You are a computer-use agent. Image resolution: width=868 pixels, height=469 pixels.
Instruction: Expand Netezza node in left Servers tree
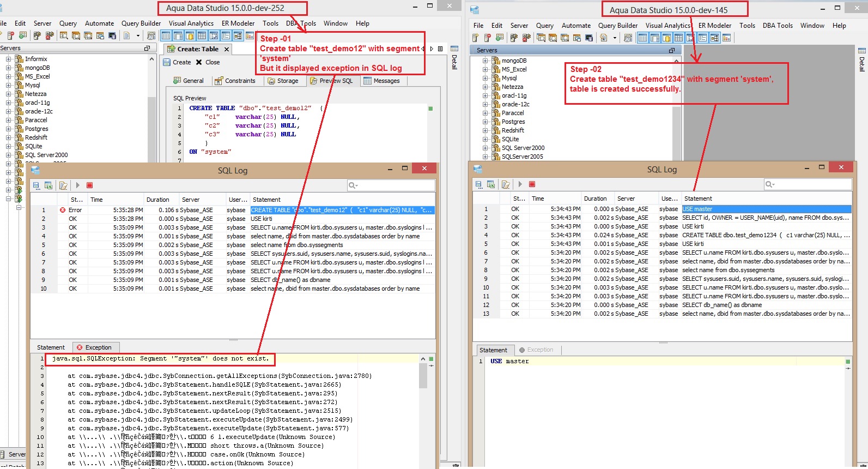tap(8, 94)
